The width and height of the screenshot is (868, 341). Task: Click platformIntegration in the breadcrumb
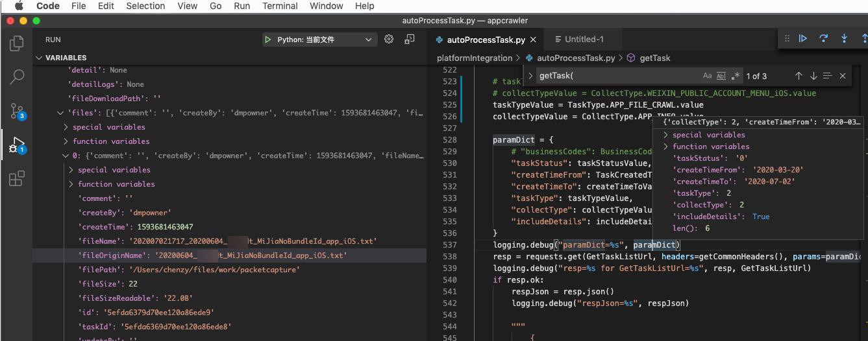pyautogui.click(x=475, y=58)
